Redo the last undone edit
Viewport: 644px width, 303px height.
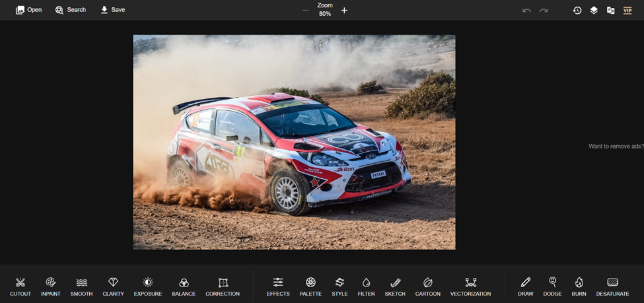tap(544, 11)
